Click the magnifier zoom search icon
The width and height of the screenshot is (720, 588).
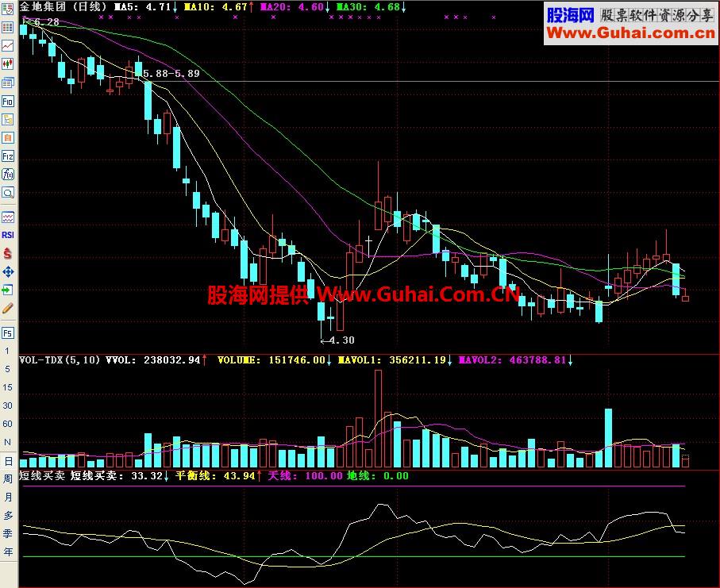(x=8, y=193)
